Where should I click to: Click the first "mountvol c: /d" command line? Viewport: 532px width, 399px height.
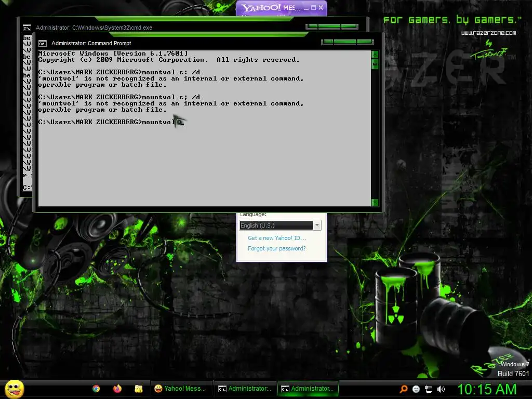pos(119,72)
